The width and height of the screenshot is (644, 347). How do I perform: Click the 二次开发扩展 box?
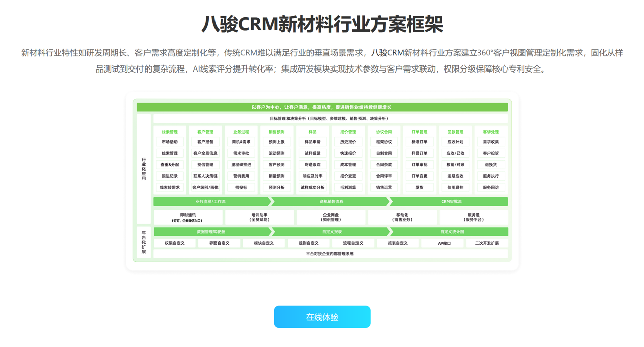[x=487, y=243]
